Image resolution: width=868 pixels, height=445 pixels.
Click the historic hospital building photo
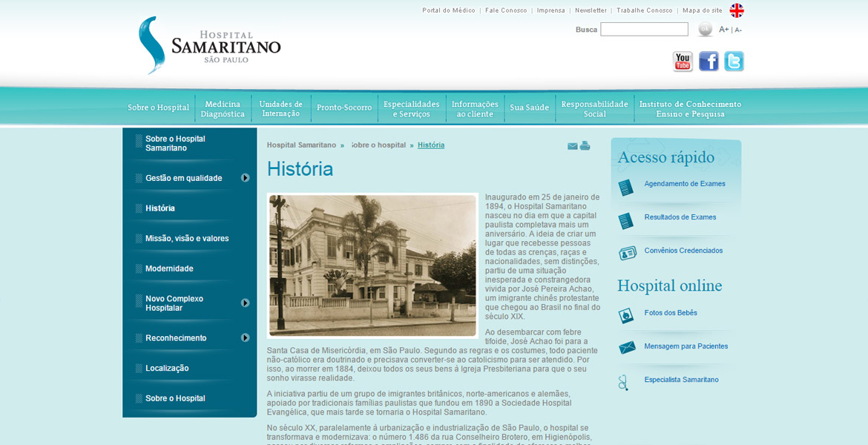[x=372, y=266]
